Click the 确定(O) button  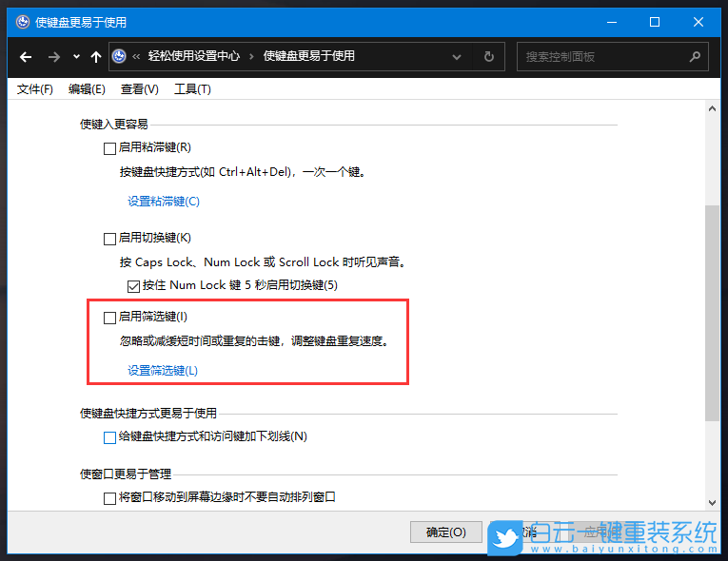coord(446,532)
